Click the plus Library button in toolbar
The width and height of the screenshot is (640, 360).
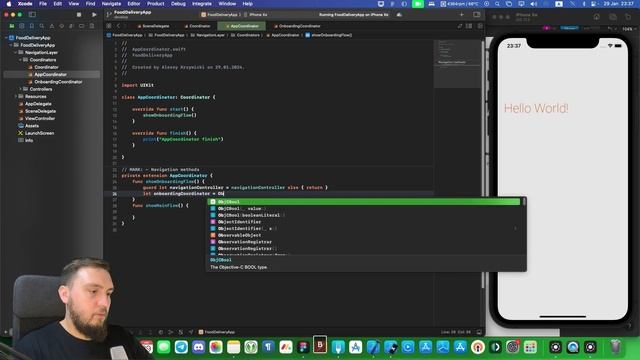[462, 15]
